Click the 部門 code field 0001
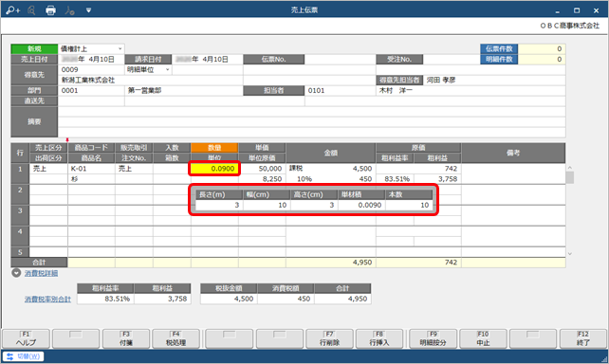Image resolution: width=609 pixels, height=364 pixels. 91,90
